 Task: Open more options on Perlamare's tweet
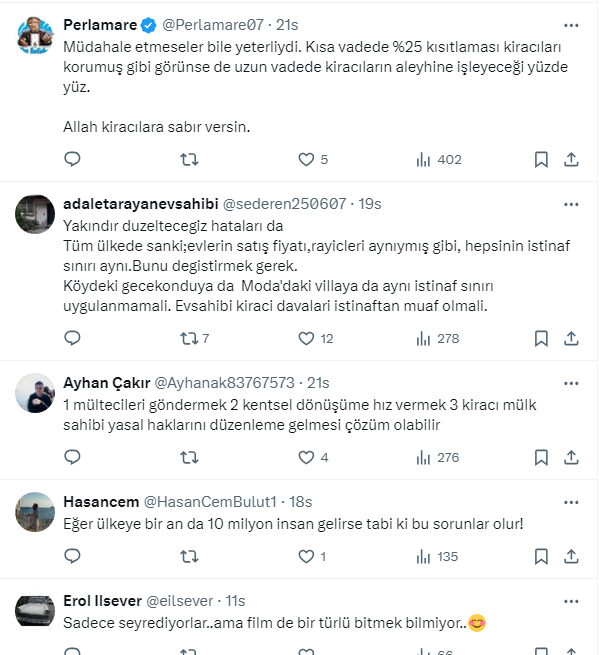tap(571, 23)
